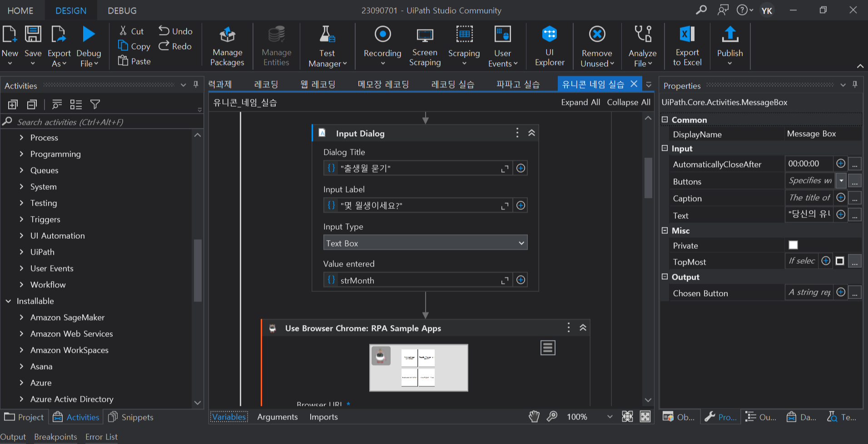Expand the UI Automation node
This screenshot has width=868, height=444.
click(x=21, y=236)
